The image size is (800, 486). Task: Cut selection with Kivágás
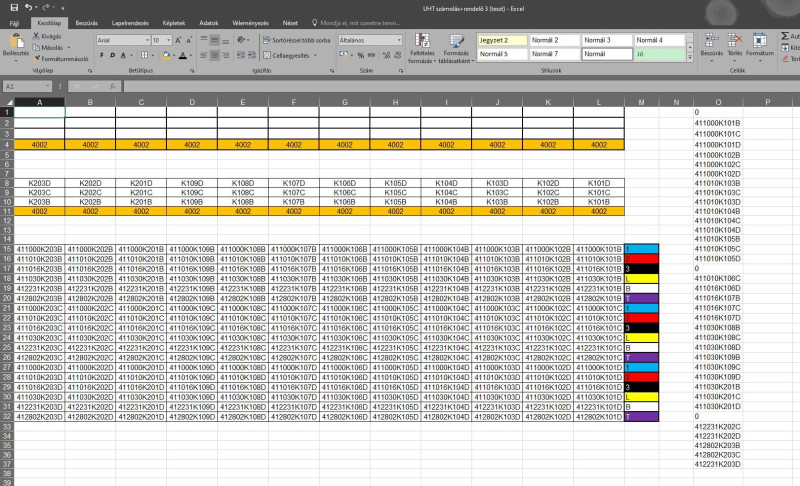tap(47, 36)
